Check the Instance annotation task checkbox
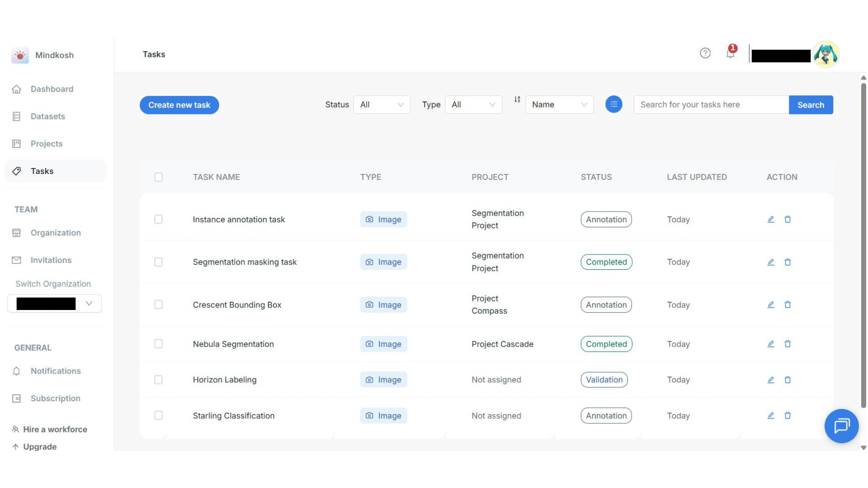The width and height of the screenshot is (868, 488). (158, 219)
